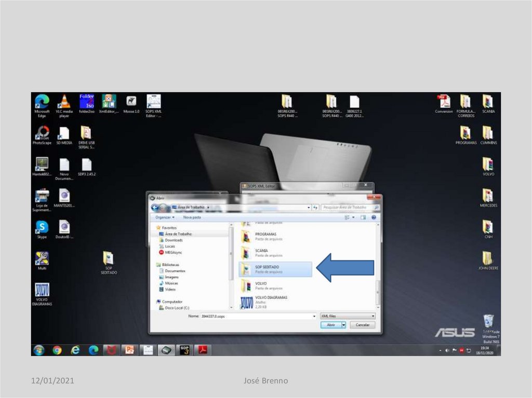Launch VLC media player from the desktop
This screenshot has height=398, width=532.
tap(64, 106)
